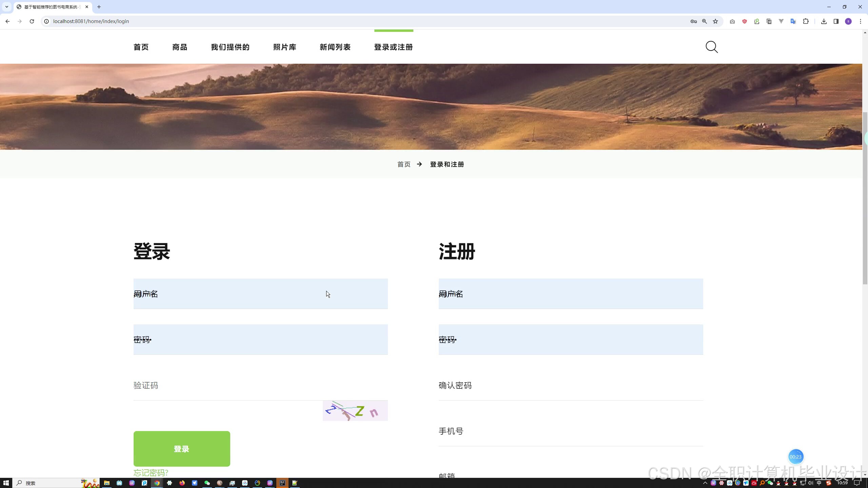Click the zoom magnifier in the address bar
The height and width of the screenshot is (488, 868).
click(705, 21)
